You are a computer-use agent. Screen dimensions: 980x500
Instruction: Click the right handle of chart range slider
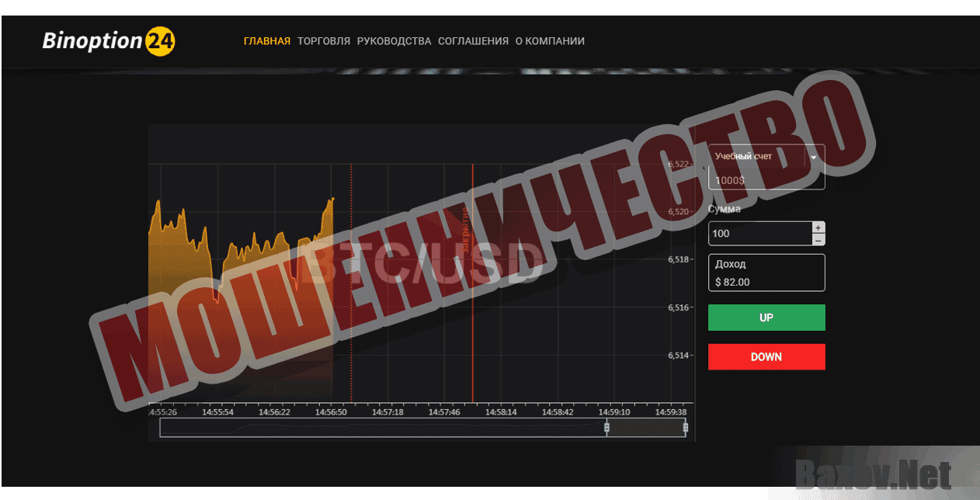pyautogui.click(x=685, y=426)
